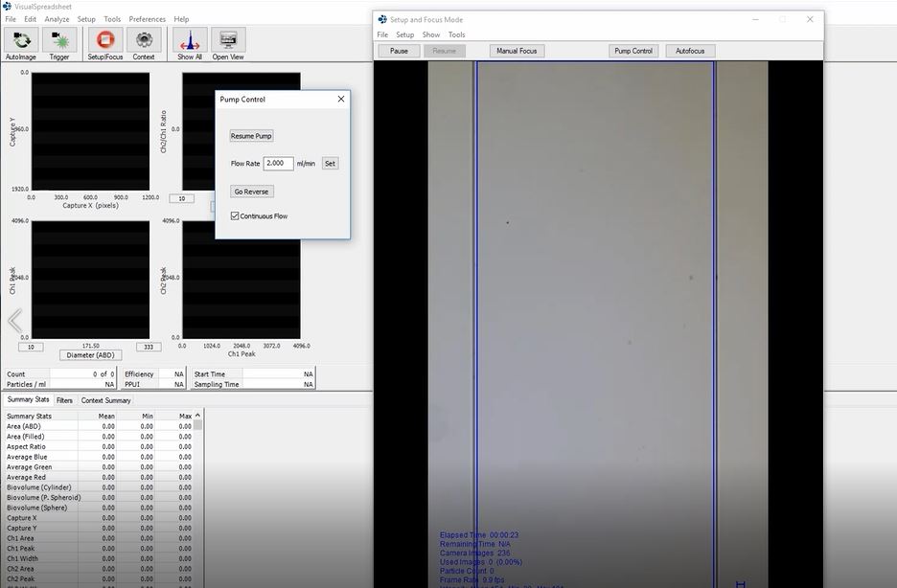Open the Show menu in Focus window
Image resolution: width=897 pixels, height=588 pixels.
(431, 34)
